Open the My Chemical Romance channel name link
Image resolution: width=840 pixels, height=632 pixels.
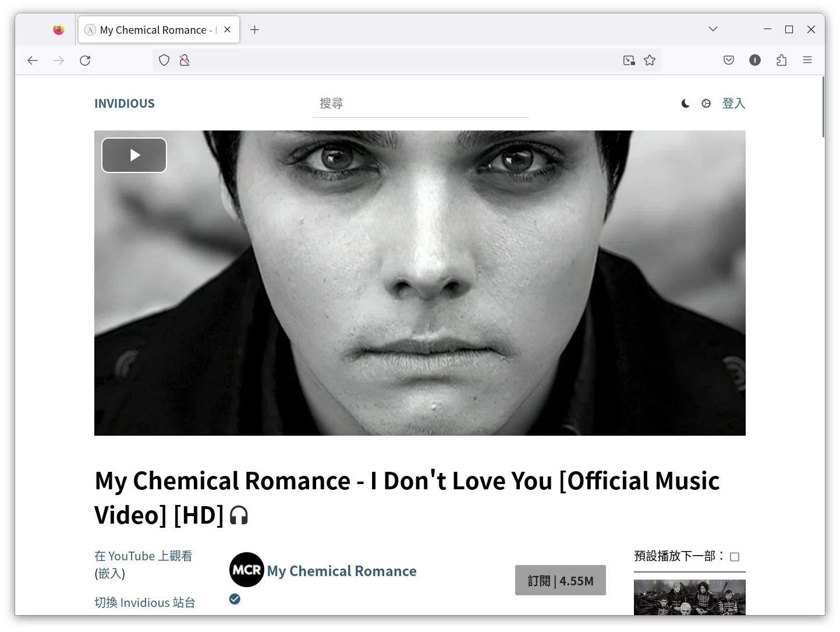coord(342,571)
